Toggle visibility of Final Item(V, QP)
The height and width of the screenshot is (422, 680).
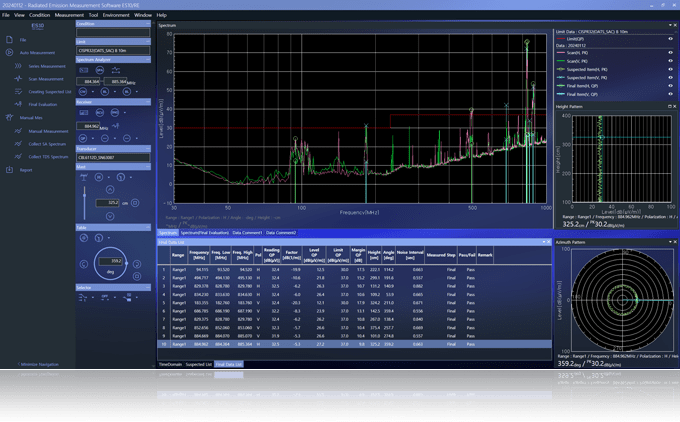670,93
